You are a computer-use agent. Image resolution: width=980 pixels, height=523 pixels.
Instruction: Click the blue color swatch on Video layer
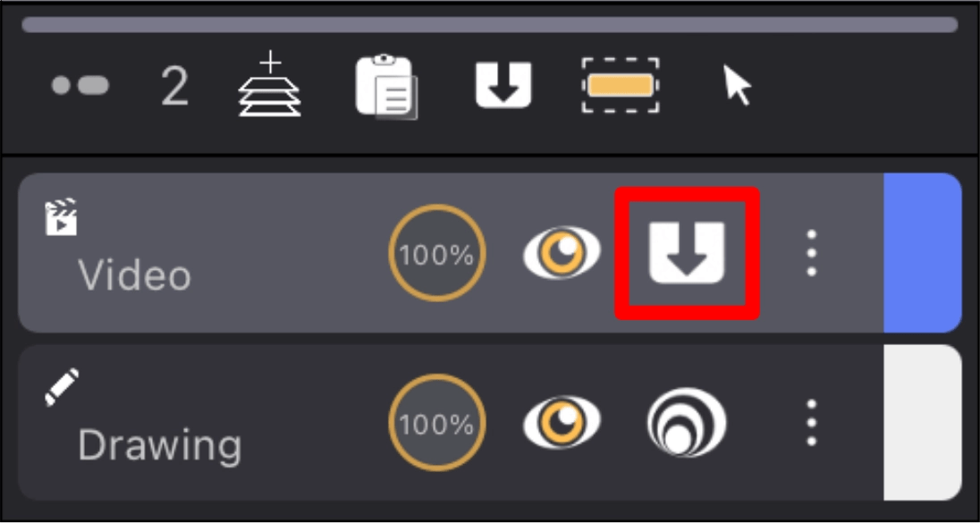[x=922, y=253]
